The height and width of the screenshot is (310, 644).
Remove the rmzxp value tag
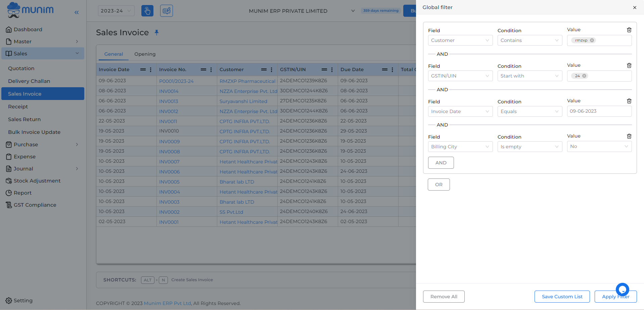click(592, 40)
